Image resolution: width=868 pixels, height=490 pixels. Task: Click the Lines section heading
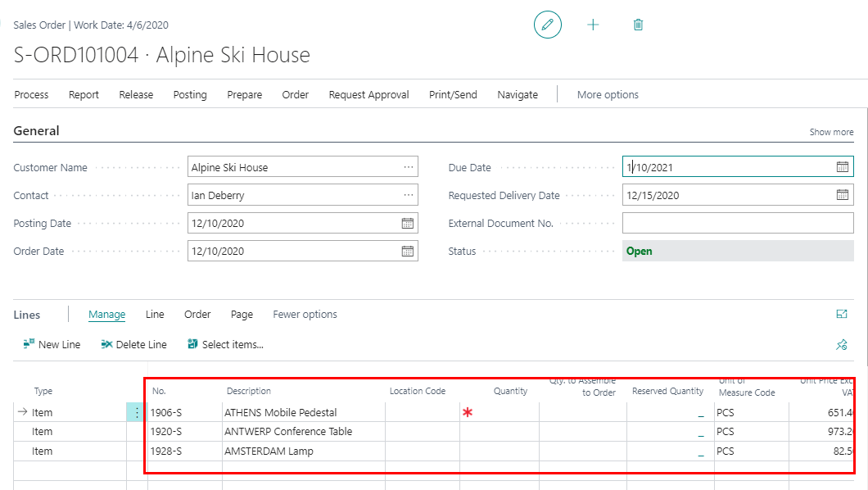(x=26, y=315)
